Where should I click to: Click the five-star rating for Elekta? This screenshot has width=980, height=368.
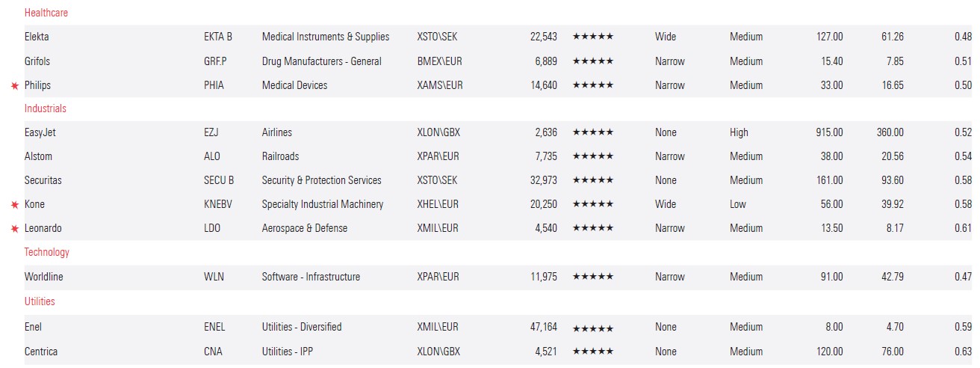[592, 37]
